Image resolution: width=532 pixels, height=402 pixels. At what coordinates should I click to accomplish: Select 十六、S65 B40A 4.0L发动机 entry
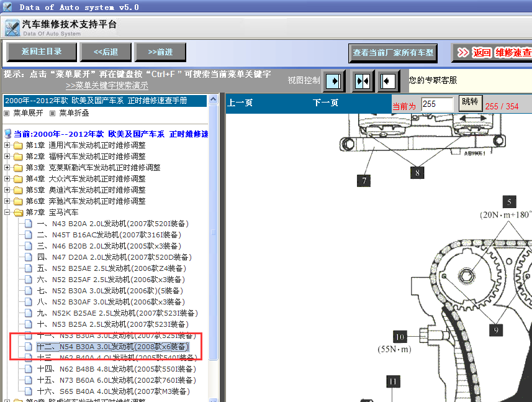[x=114, y=391]
